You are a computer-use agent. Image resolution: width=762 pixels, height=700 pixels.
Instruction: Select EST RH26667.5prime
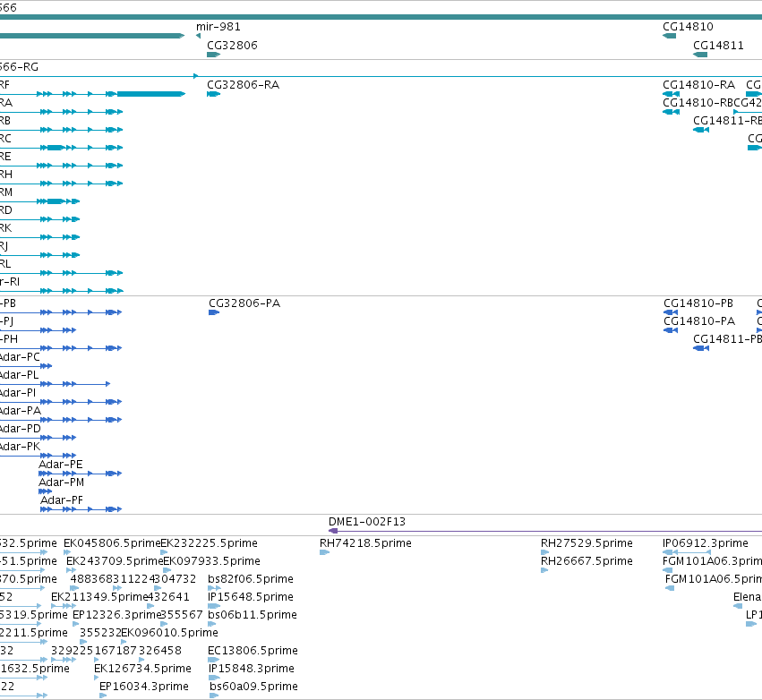pos(586,561)
